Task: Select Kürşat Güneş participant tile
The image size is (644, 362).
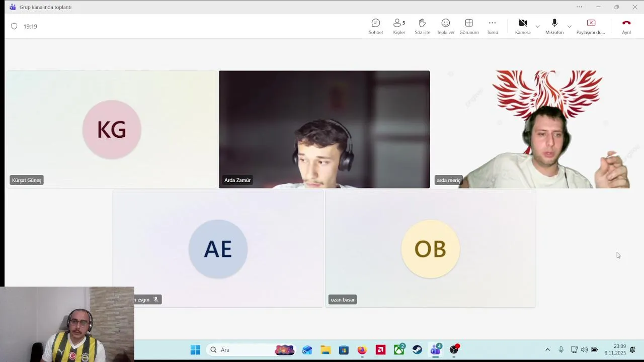Action: [112, 129]
